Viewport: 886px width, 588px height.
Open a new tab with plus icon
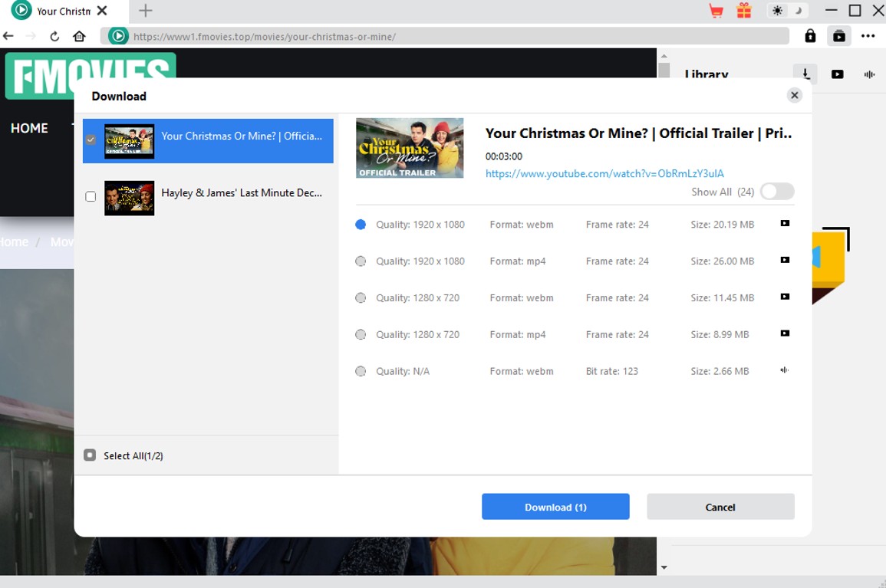click(145, 11)
